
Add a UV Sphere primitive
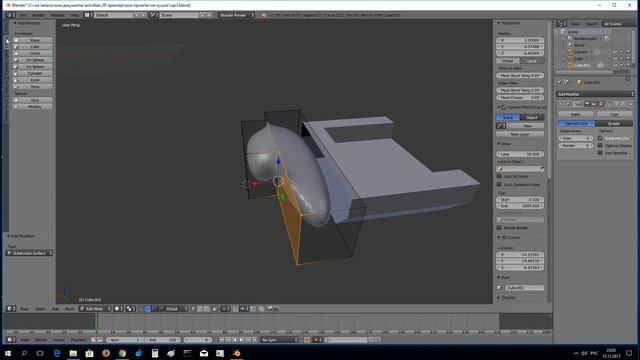pyautogui.click(x=32, y=60)
